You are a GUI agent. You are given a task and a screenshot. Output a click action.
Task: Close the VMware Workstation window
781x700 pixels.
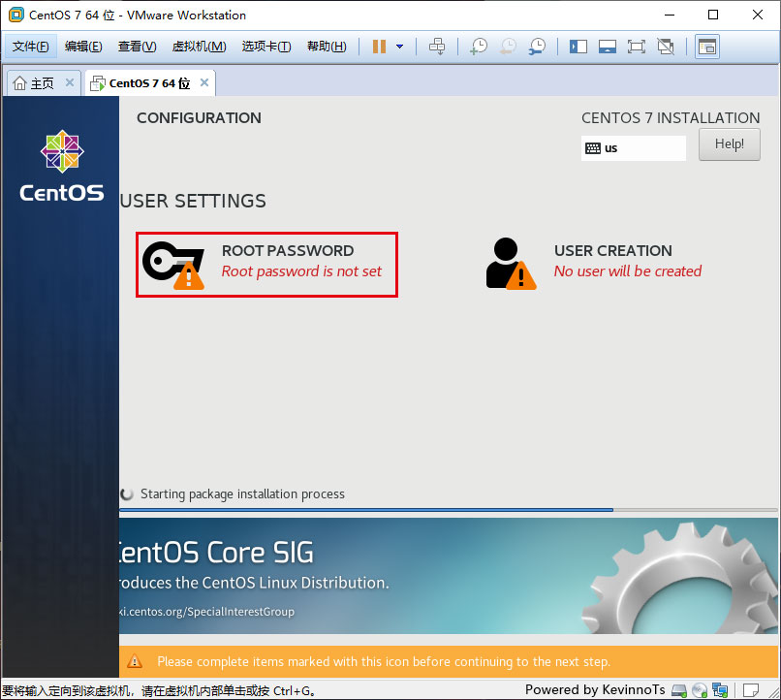(x=758, y=15)
